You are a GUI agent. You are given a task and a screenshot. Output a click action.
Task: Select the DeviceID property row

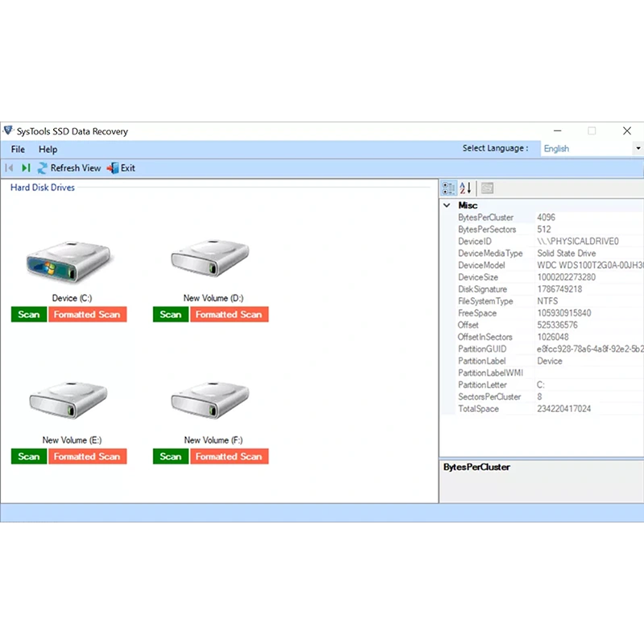tap(549, 241)
